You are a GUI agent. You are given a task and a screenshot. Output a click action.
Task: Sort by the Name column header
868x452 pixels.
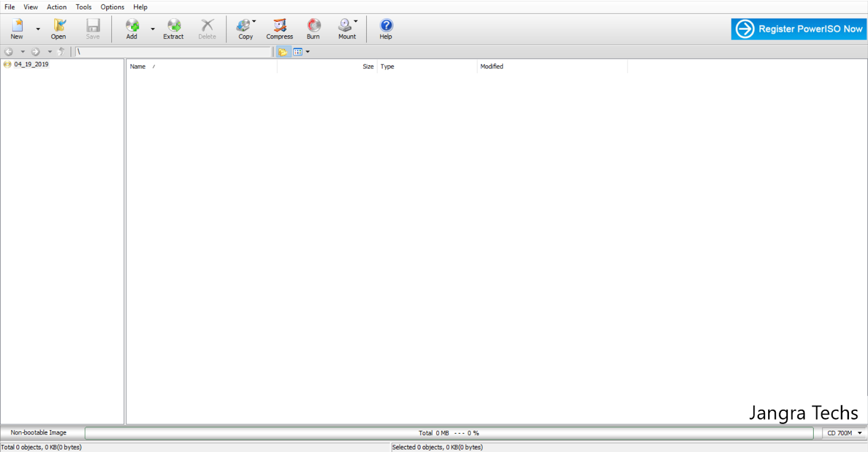[201, 66]
